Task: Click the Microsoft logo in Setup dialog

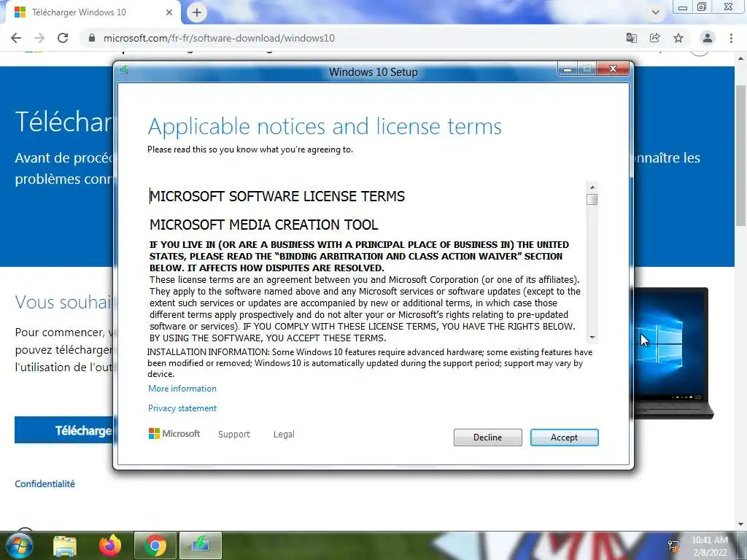Action: point(174,433)
